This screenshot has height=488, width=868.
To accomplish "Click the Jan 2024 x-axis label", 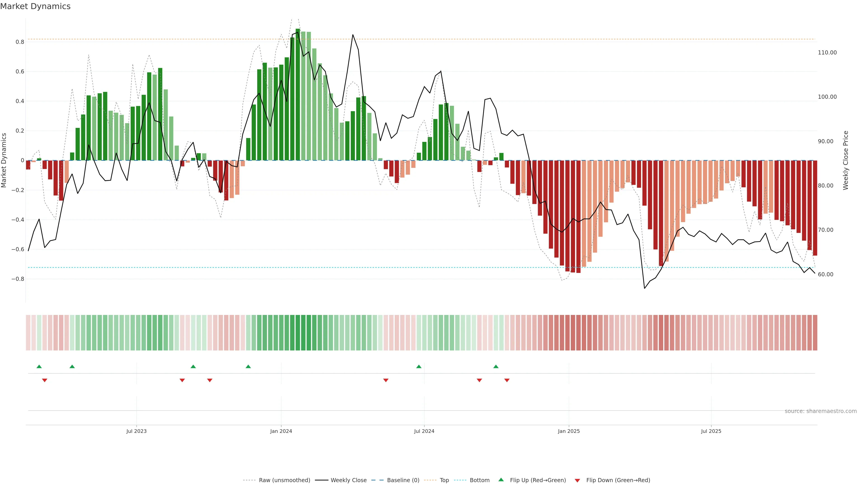I will click(281, 431).
